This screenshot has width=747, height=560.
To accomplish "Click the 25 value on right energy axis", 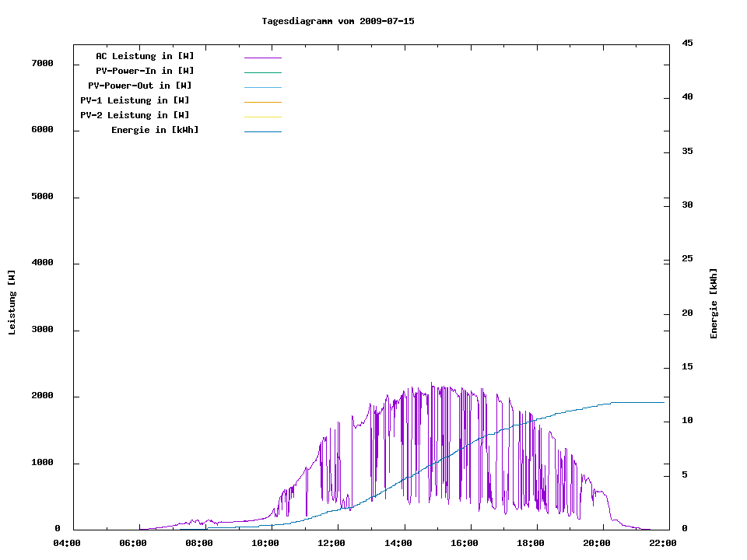I will (x=687, y=259).
